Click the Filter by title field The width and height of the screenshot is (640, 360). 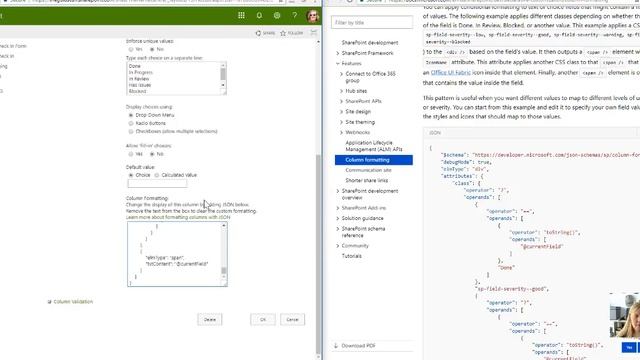coord(372,23)
